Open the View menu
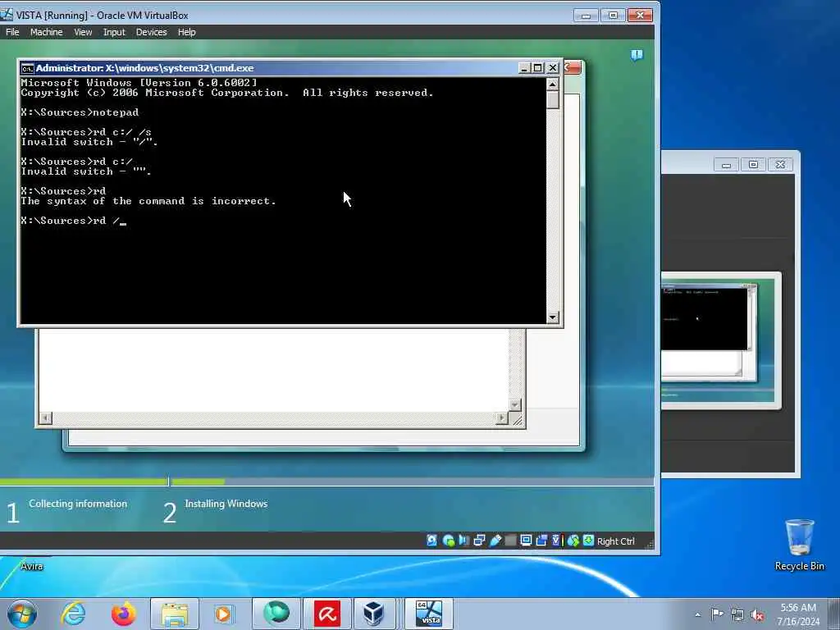The image size is (840, 630). click(83, 32)
